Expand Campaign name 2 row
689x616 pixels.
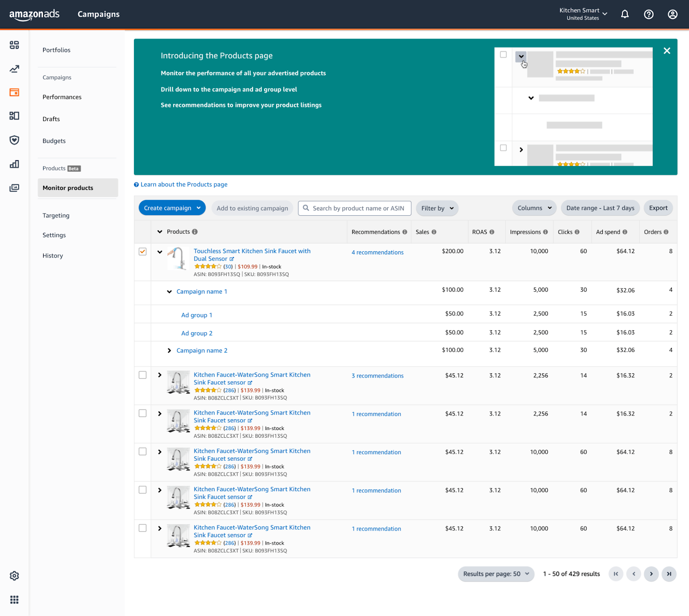click(x=169, y=351)
